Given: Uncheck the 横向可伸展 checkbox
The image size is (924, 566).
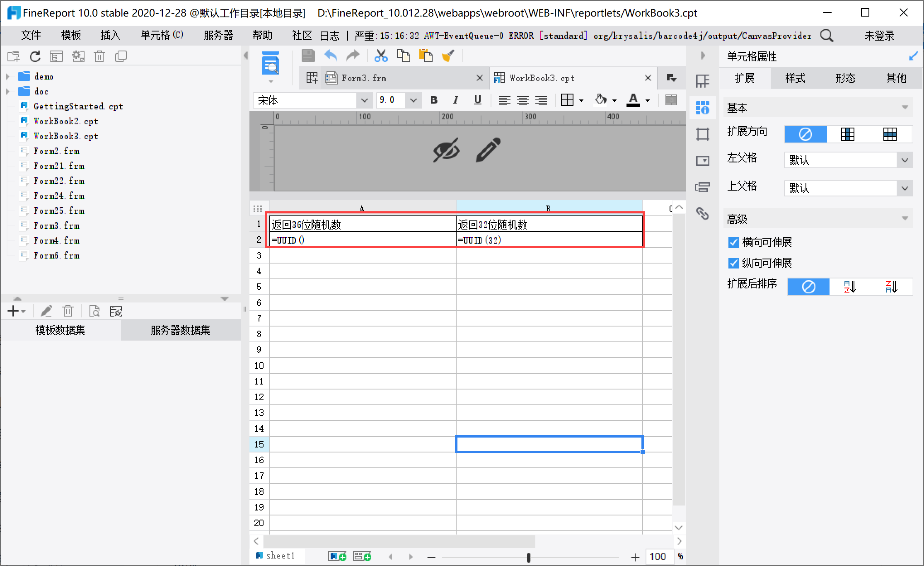Looking at the screenshot, I should 733,242.
